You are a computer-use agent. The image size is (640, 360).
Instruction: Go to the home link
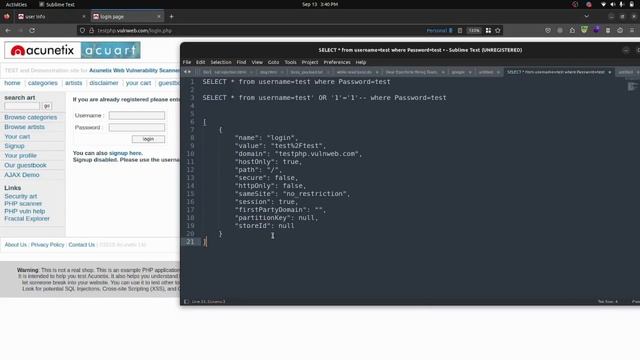coord(12,83)
